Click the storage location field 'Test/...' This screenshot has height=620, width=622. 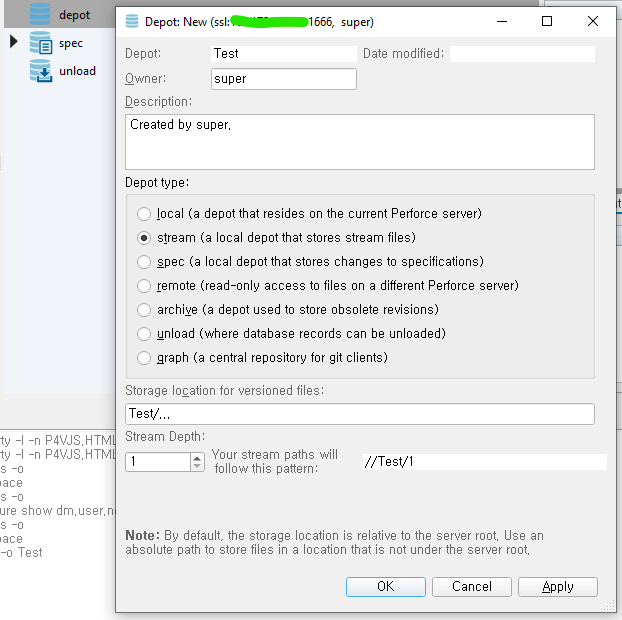[x=360, y=414]
